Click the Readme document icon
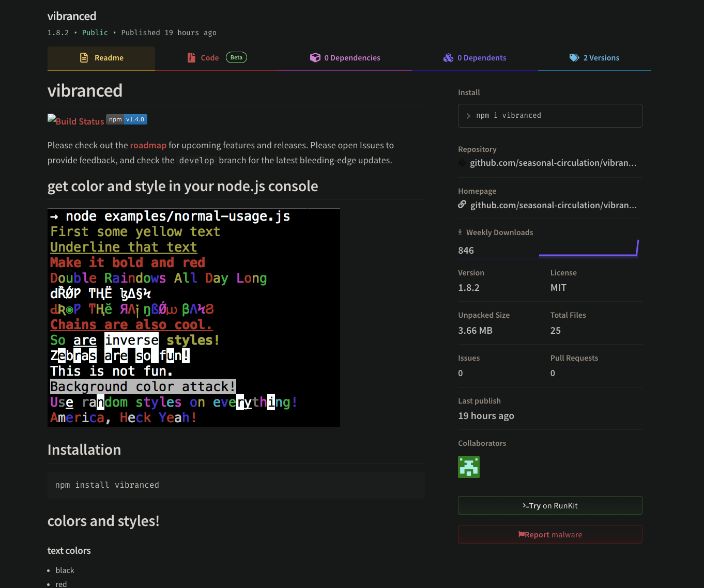This screenshot has width=704, height=588. (x=84, y=57)
